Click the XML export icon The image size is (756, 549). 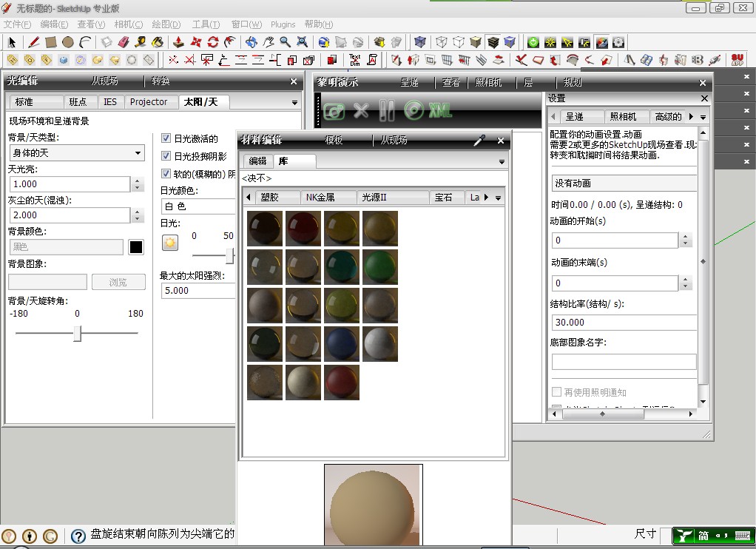click(x=441, y=111)
